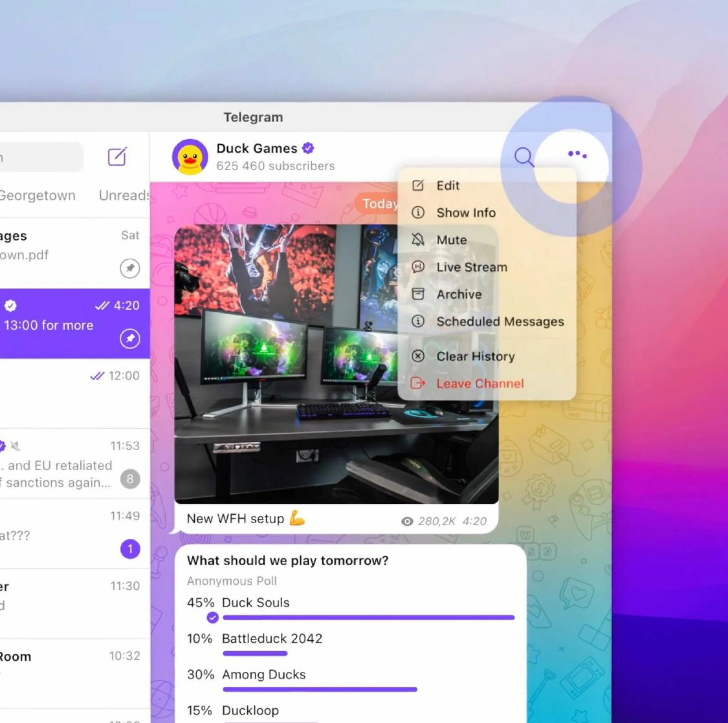Click the Edit pencil icon in menu

pos(418,185)
